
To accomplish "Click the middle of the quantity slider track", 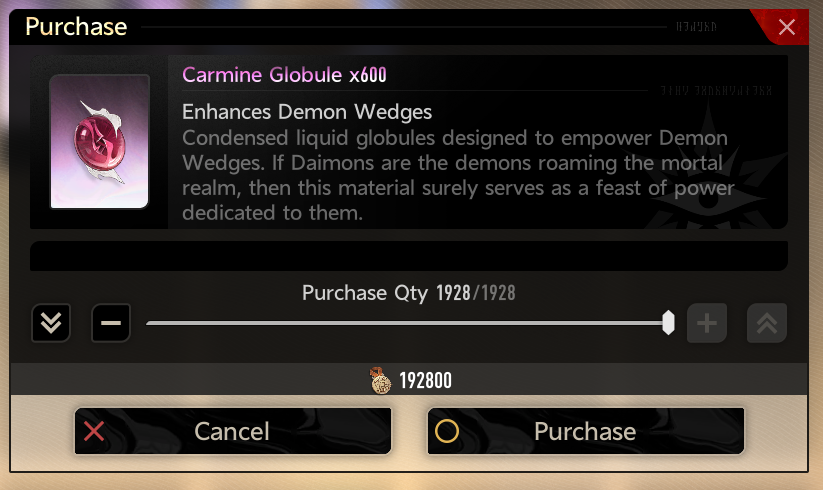I will click(x=407, y=323).
